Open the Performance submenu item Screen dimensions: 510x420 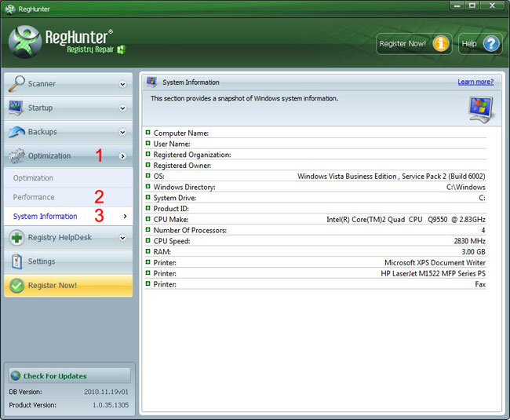click(x=34, y=197)
